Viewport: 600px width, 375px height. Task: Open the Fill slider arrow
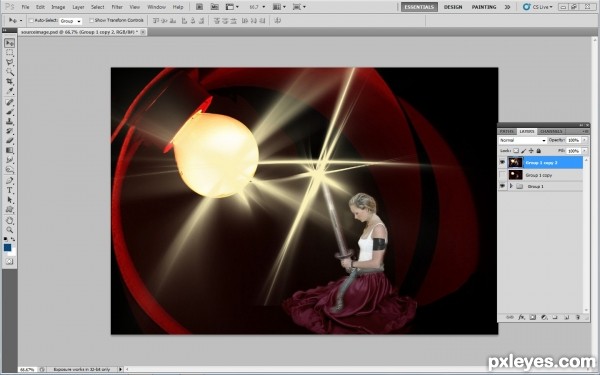[584, 151]
